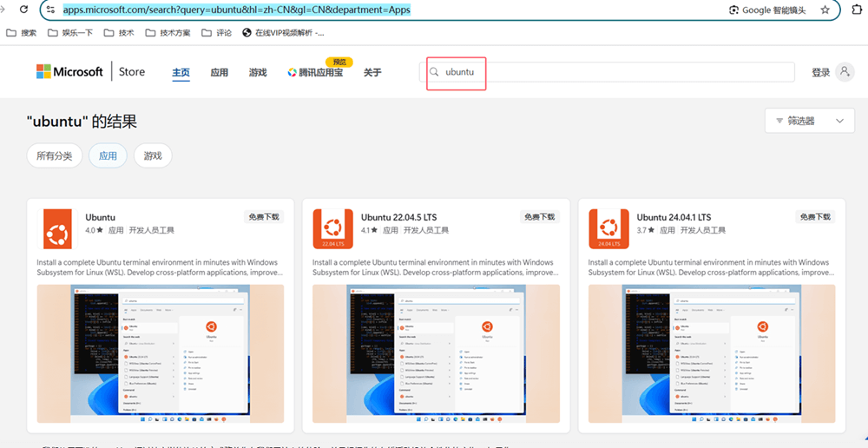Image resolution: width=868 pixels, height=448 pixels.
Task: Click the Microsoft logo
Action: pos(69,71)
